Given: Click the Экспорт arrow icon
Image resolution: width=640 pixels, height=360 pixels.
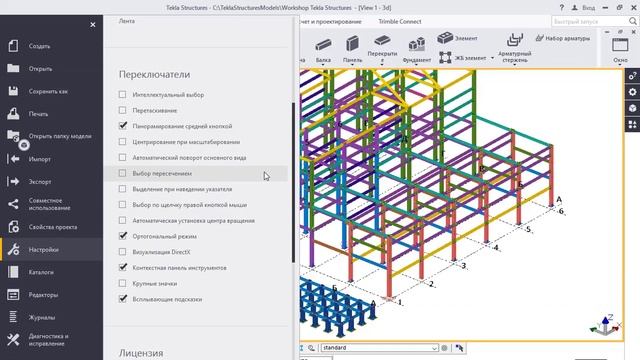Looking at the screenshot, I should (x=13, y=181).
